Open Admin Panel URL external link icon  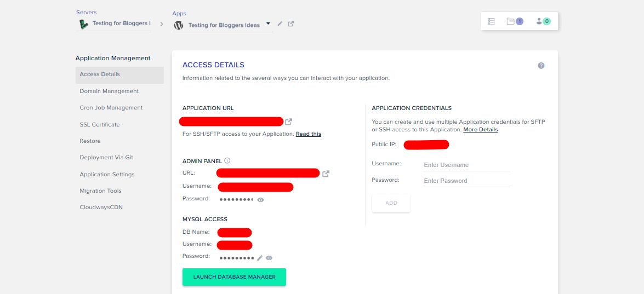(326, 174)
